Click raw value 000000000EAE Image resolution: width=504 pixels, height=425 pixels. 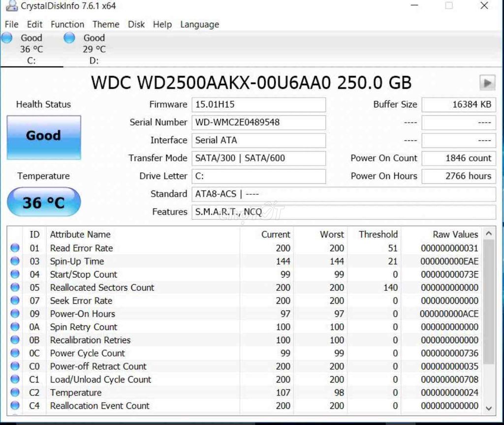point(449,262)
